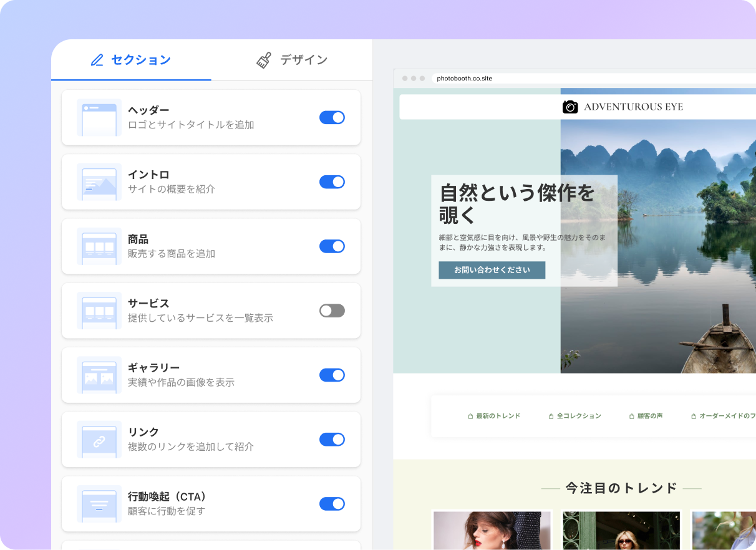Disable the ヘッダー section toggle
This screenshot has width=756, height=550.
point(332,117)
